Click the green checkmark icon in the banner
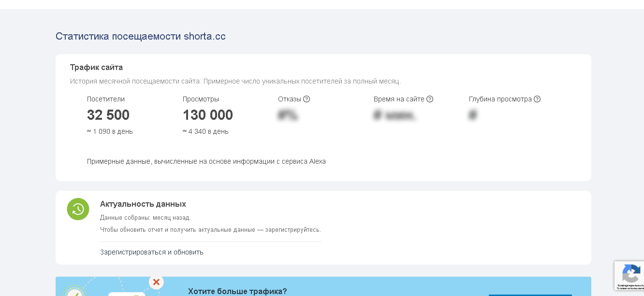The width and height of the screenshot is (644, 296). (x=74, y=293)
